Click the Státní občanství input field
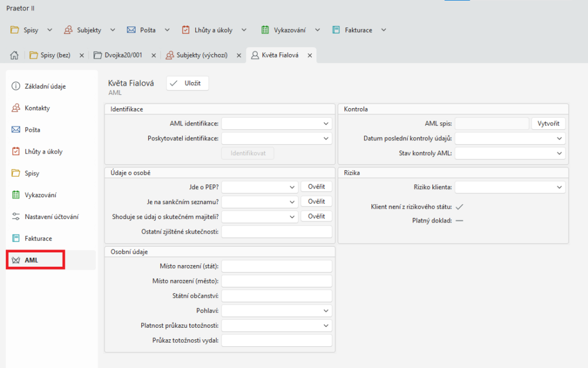Viewport: 588px width, 368px height. tap(277, 296)
